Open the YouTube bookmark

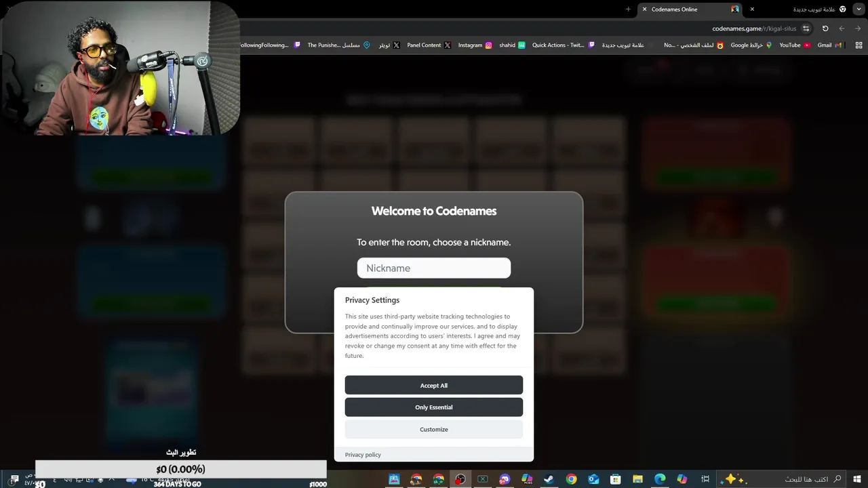point(795,45)
